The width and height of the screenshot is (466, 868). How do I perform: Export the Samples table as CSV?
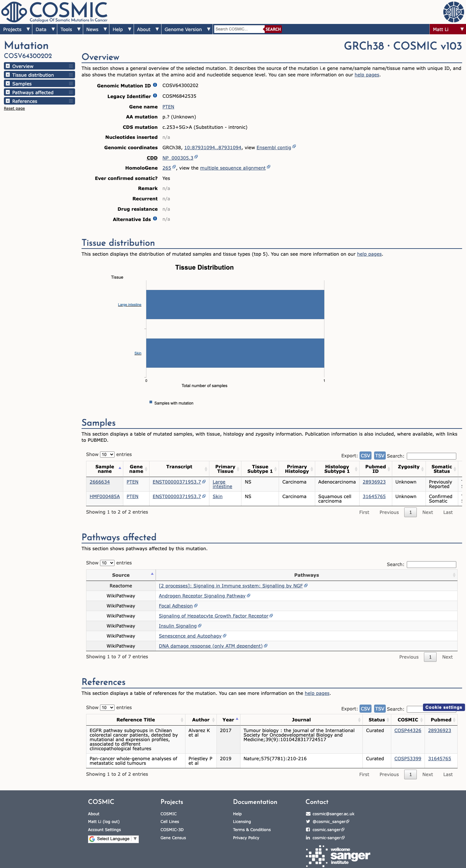(365, 456)
